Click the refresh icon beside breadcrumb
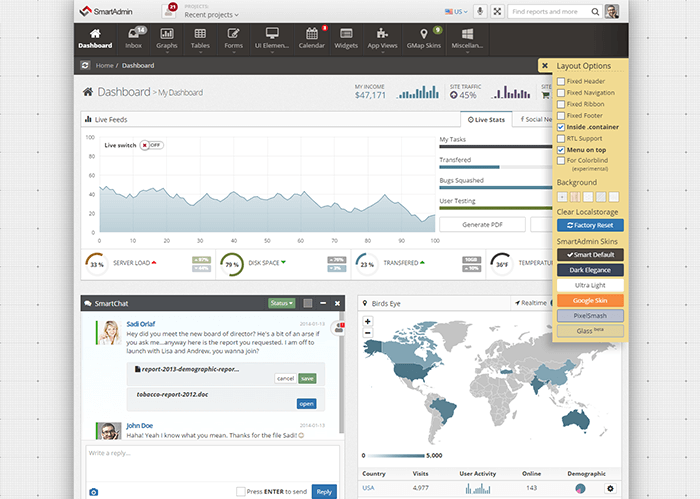The height and width of the screenshot is (499, 700). [x=86, y=65]
